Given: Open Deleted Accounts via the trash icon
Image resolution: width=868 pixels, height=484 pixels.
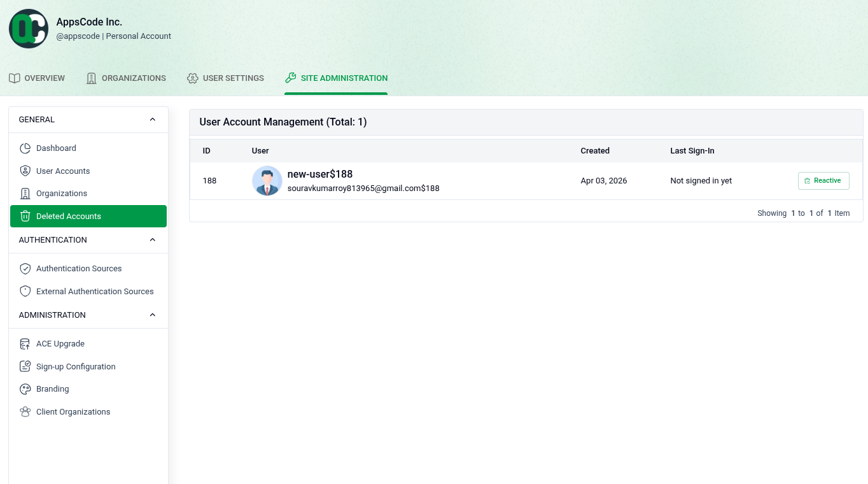Looking at the screenshot, I should click(25, 216).
